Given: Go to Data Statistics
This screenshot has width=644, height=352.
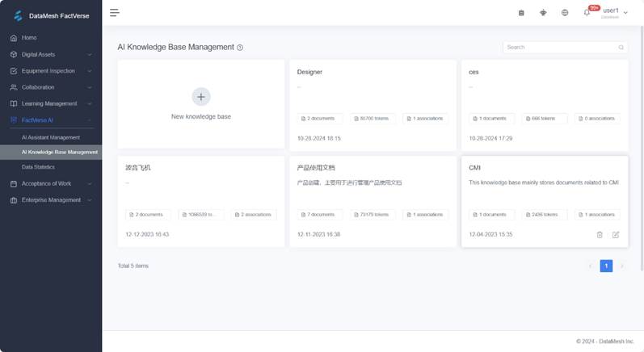Looking at the screenshot, I should click(38, 166).
